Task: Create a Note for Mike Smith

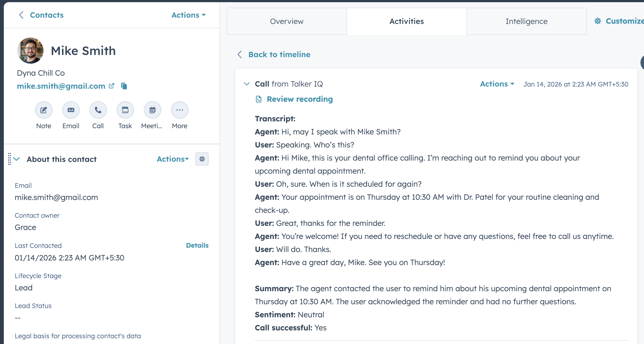Action: pos(44,110)
